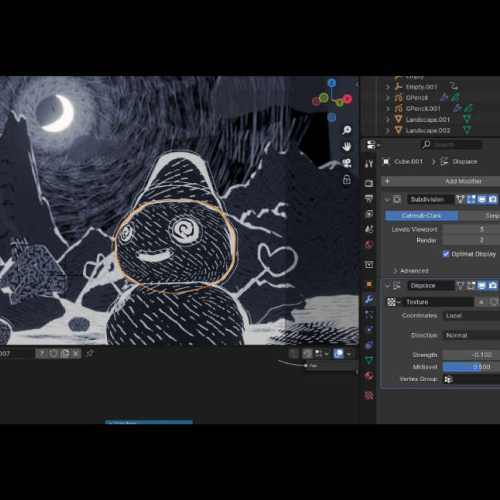
Task: Toggle Subdivision on cage display
Action: pos(460,199)
